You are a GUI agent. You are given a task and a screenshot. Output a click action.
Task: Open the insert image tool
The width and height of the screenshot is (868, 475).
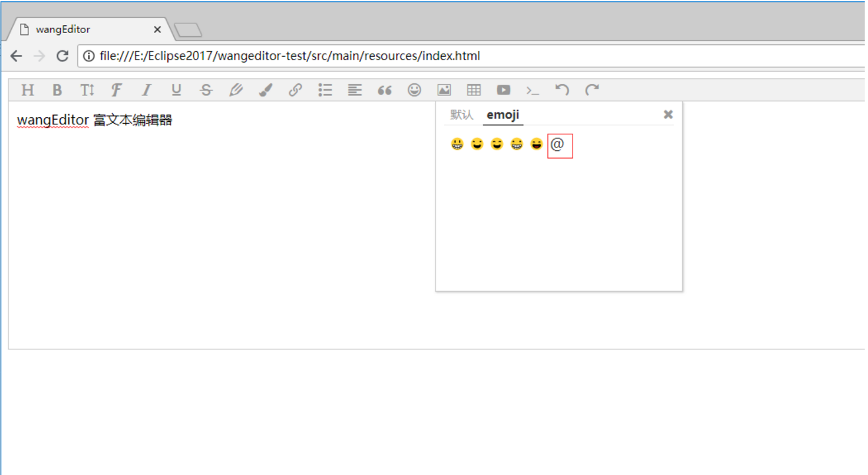click(444, 90)
